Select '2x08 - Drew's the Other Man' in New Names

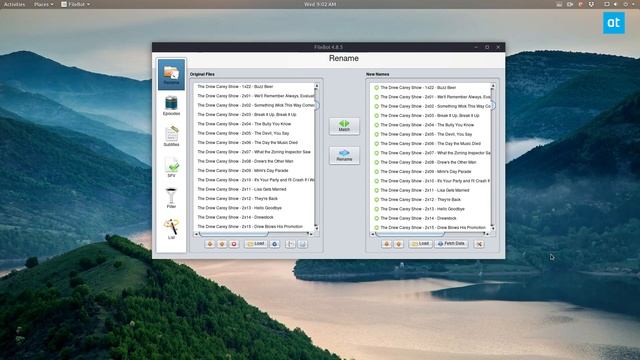pyautogui.click(x=431, y=162)
